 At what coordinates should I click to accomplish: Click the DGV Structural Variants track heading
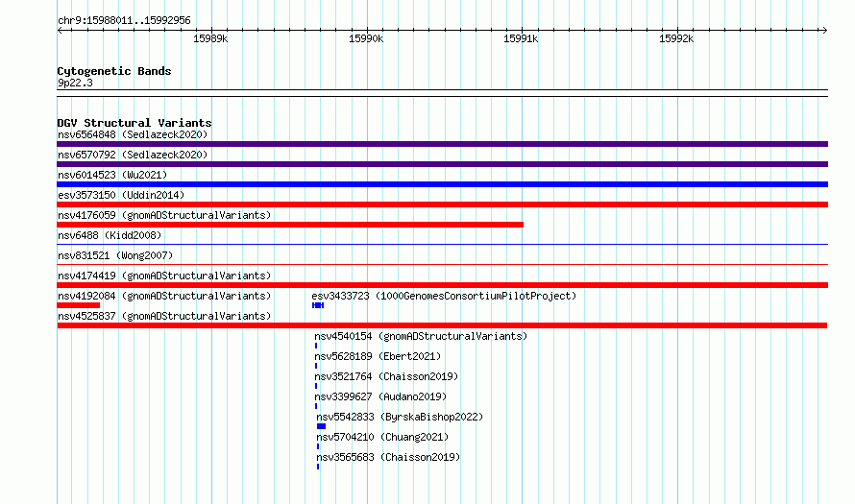tap(134, 123)
